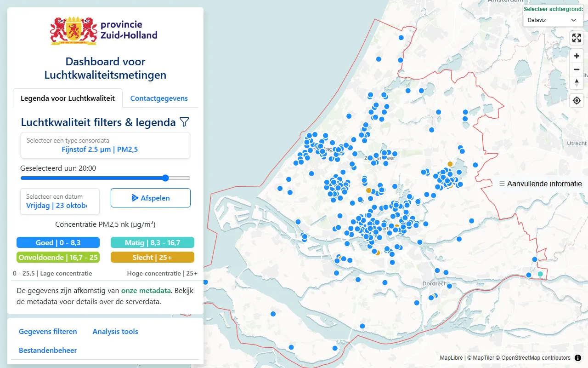
Task: Switch to Contactgegevens tab
Action: pyautogui.click(x=159, y=98)
